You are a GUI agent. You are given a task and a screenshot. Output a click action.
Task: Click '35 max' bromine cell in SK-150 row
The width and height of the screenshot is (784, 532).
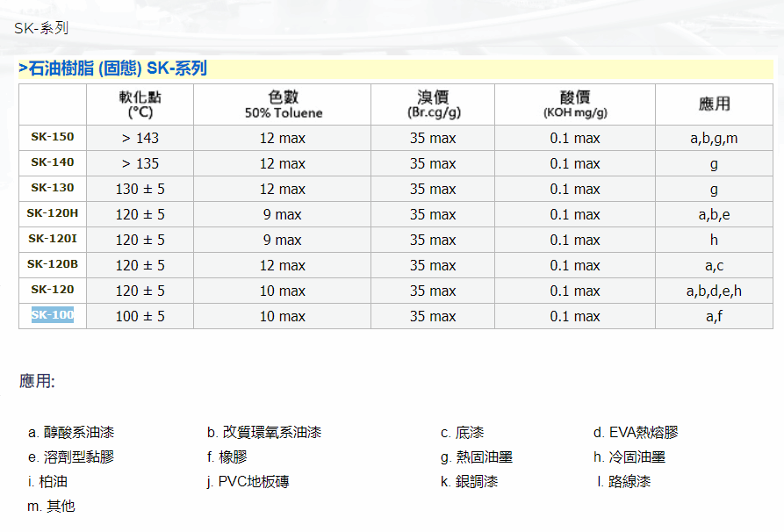point(433,139)
